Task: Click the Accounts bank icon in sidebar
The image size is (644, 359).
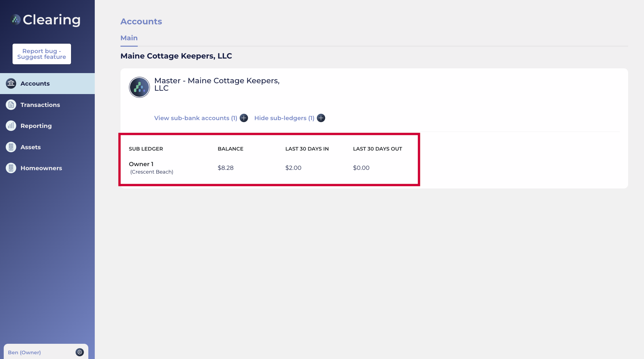Action: click(x=11, y=83)
